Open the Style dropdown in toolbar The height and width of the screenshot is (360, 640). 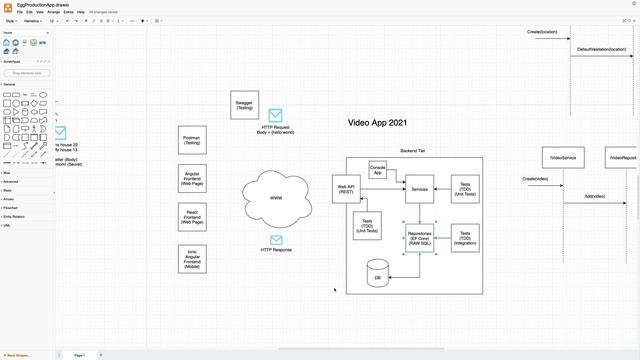pyautogui.click(x=11, y=21)
